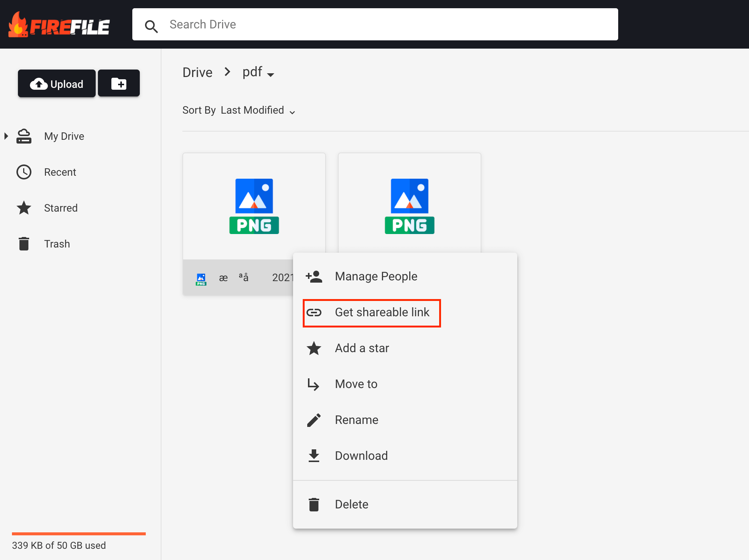Image resolution: width=749 pixels, height=560 pixels.
Task: Click the Rename option
Action: tap(356, 420)
